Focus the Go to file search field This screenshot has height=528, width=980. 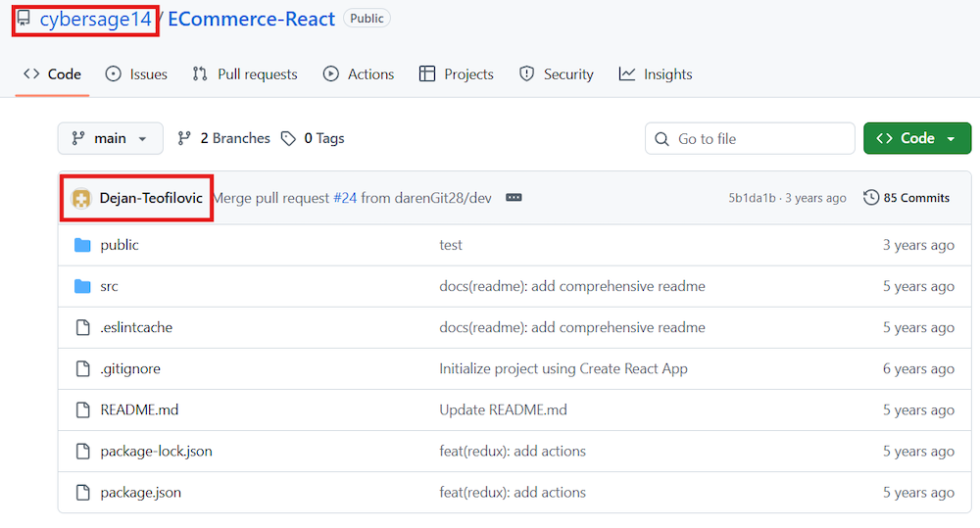(x=750, y=138)
